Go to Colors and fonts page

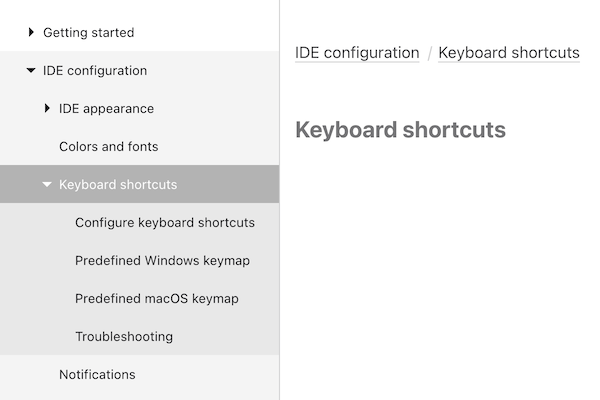click(108, 147)
